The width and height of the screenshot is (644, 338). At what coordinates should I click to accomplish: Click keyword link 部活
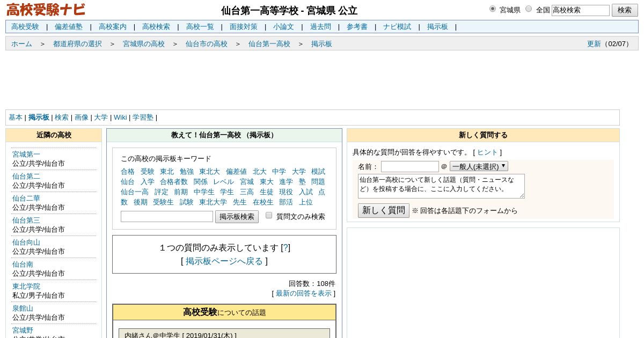tap(286, 202)
